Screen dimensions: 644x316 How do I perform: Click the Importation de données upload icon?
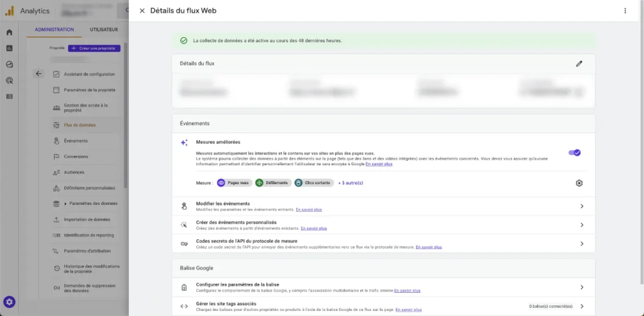[57, 219]
